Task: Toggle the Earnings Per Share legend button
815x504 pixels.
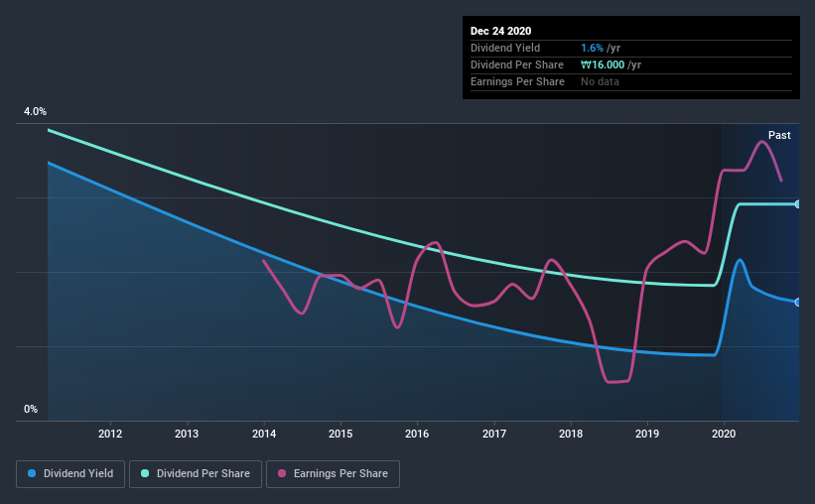Action: (333, 474)
